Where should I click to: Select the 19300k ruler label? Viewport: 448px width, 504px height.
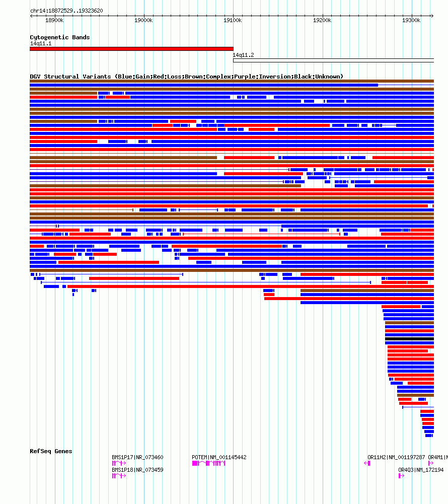coord(411,20)
